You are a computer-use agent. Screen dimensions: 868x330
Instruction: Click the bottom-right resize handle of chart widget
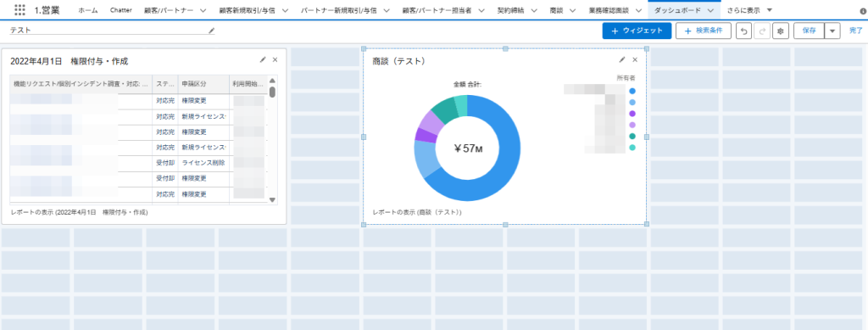pyautogui.click(x=646, y=224)
